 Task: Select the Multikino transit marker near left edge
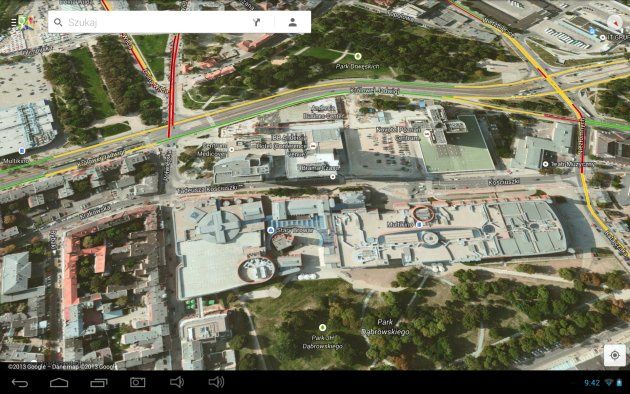22,151
